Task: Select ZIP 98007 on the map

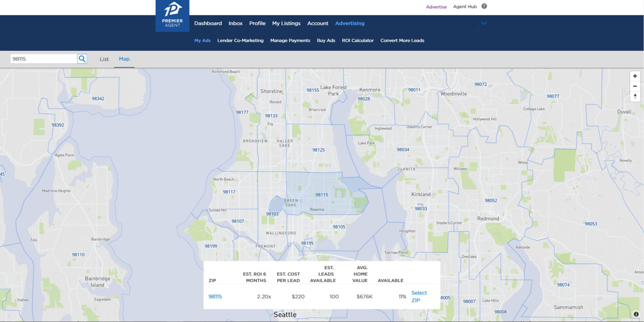Action: coord(469,301)
